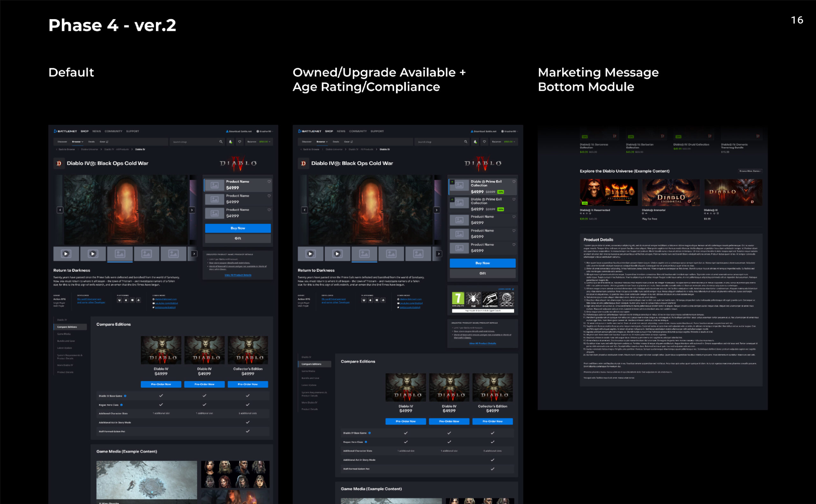This screenshot has width=816, height=504.
Task: Click Xbox platform icon in Default mockup
Action: [x=120, y=300]
